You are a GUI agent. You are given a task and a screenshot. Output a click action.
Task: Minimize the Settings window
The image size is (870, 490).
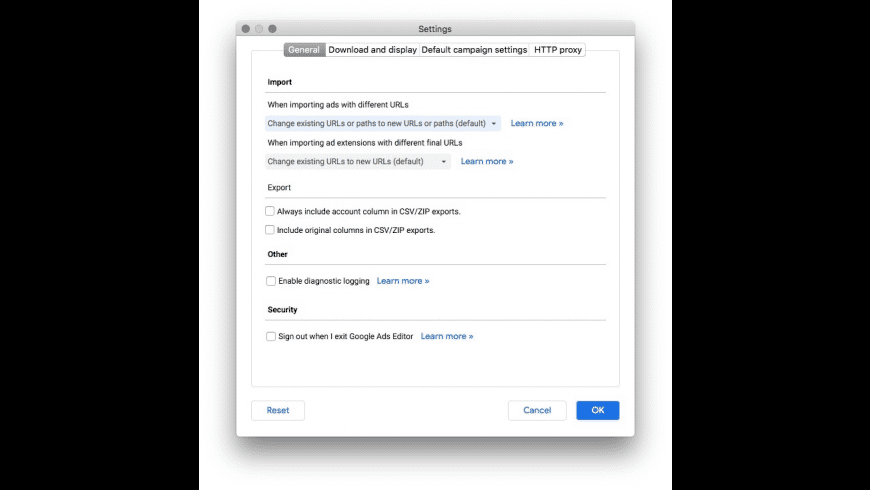259,29
